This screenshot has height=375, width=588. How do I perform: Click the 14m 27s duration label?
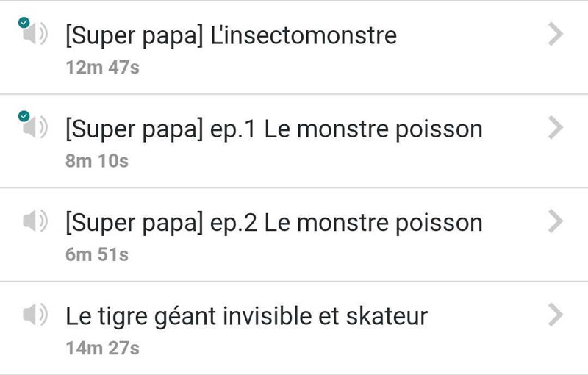pyautogui.click(x=102, y=349)
